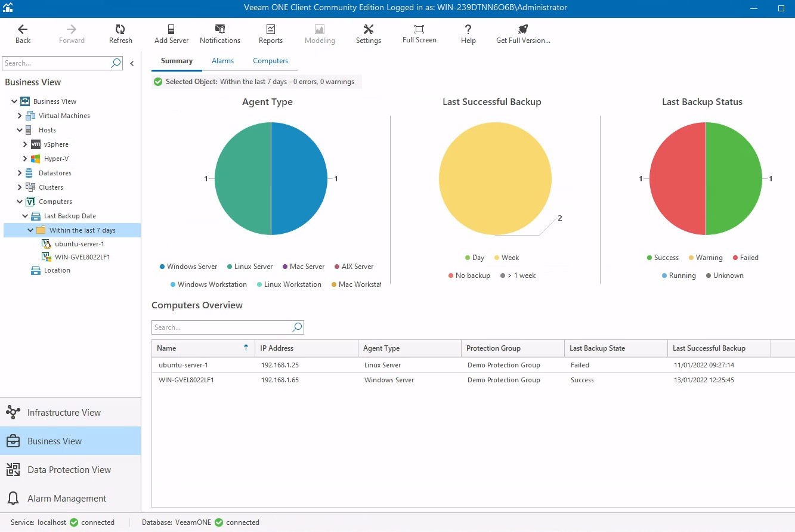Click the Last Backup Date category icon

pyautogui.click(x=36, y=216)
